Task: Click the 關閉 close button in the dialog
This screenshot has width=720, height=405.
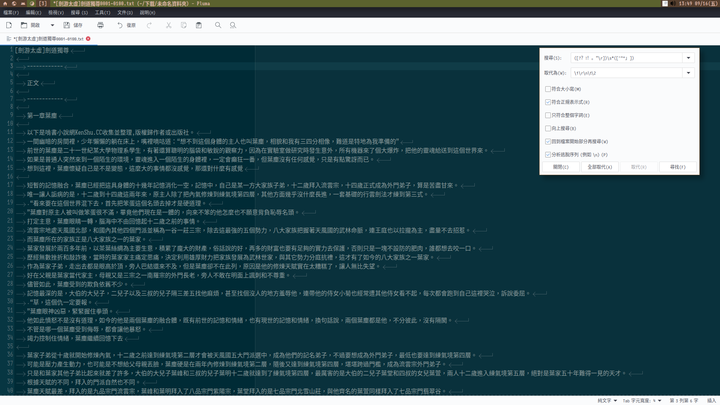Action: tap(561, 167)
